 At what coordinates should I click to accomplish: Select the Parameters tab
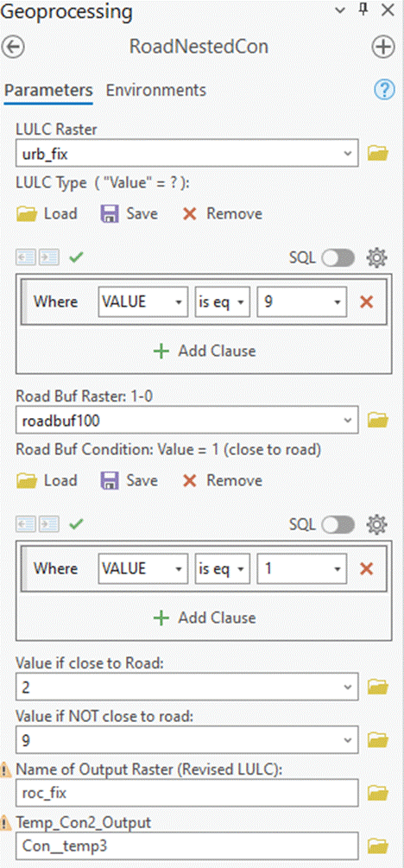(48, 90)
